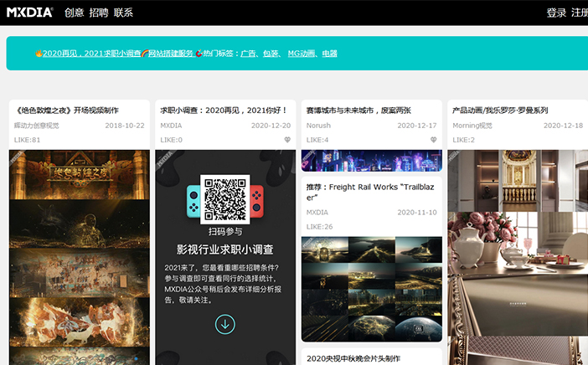588x365 pixels.
Task: Click the LIKE:0 count
Action: click(172, 140)
